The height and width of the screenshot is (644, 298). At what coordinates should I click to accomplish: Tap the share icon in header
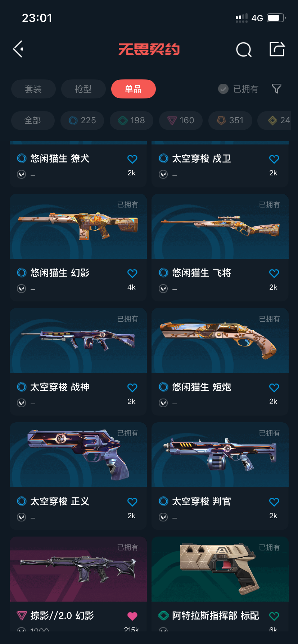(277, 49)
